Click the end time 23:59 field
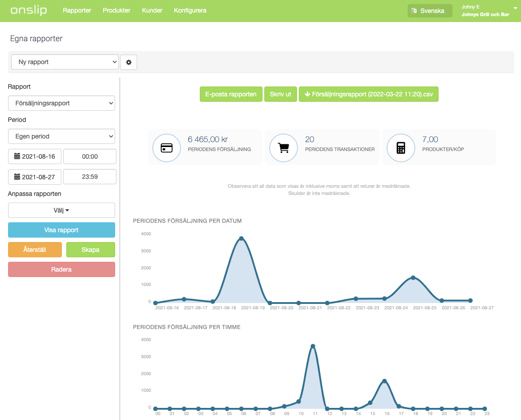 [x=90, y=177]
